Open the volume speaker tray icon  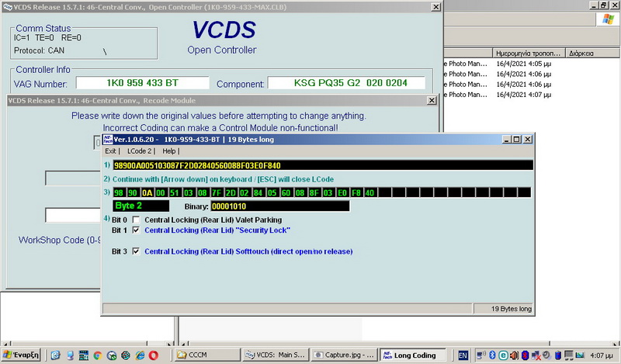514,355
